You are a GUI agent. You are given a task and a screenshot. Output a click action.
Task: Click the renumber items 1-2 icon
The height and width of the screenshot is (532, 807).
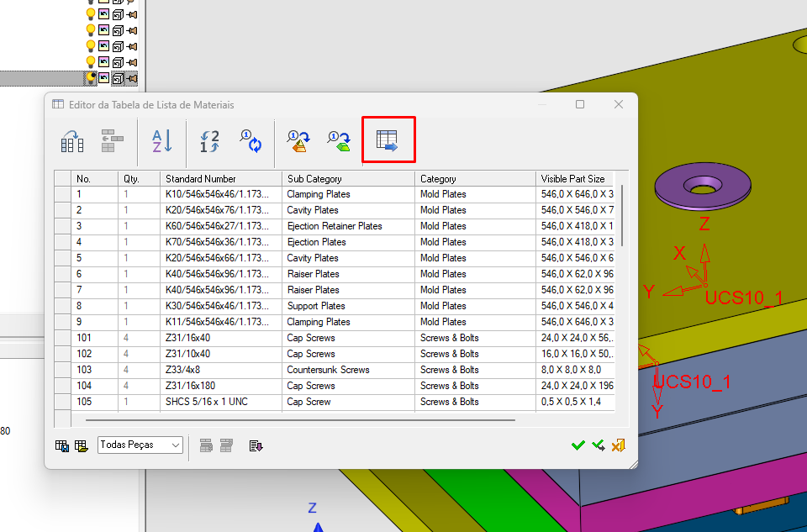pyautogui.click(x=209, y=141)
